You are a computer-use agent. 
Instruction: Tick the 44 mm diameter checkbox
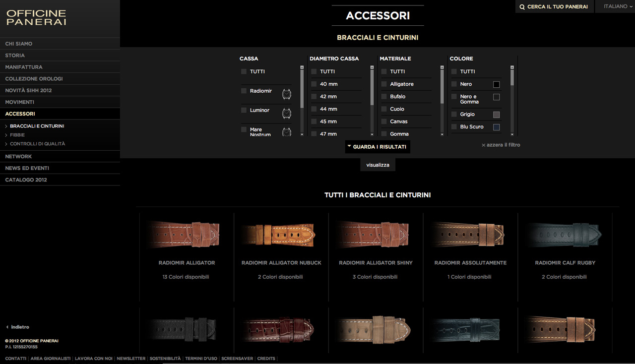click(314, 109)
